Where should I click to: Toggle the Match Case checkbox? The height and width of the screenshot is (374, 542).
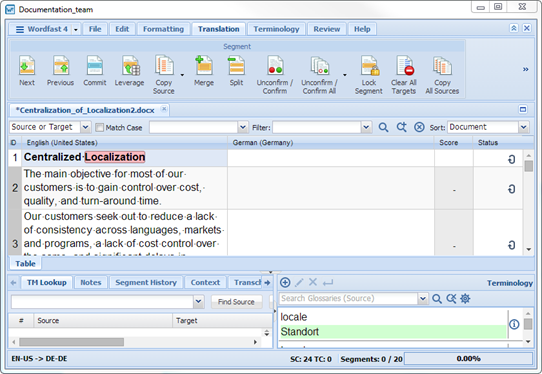(99, 128)
